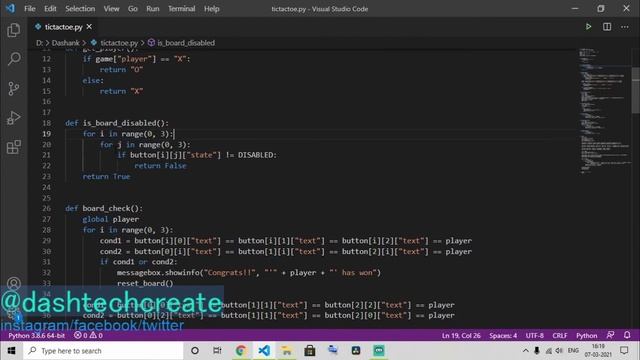The width and height of the screenshot is (640, 360).
Task: Open the Windows Start menu
Action: coord(11,351)
